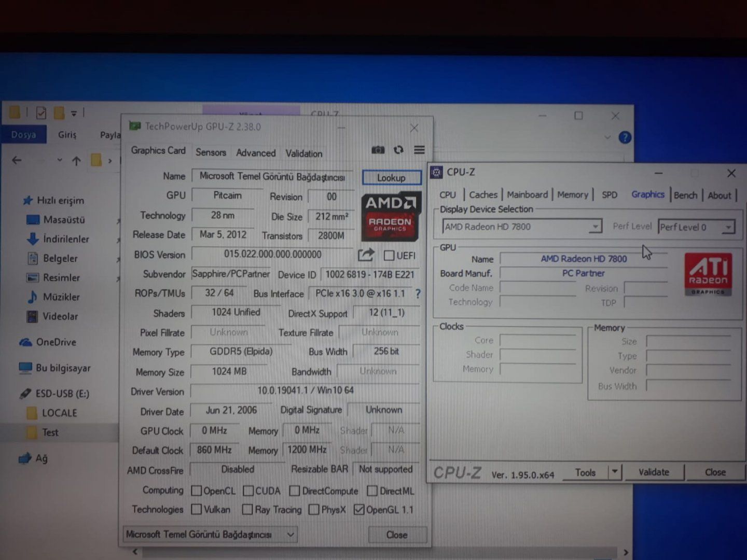
Task: Switch to the CPU-Z Bench tab
Action: 685,195
